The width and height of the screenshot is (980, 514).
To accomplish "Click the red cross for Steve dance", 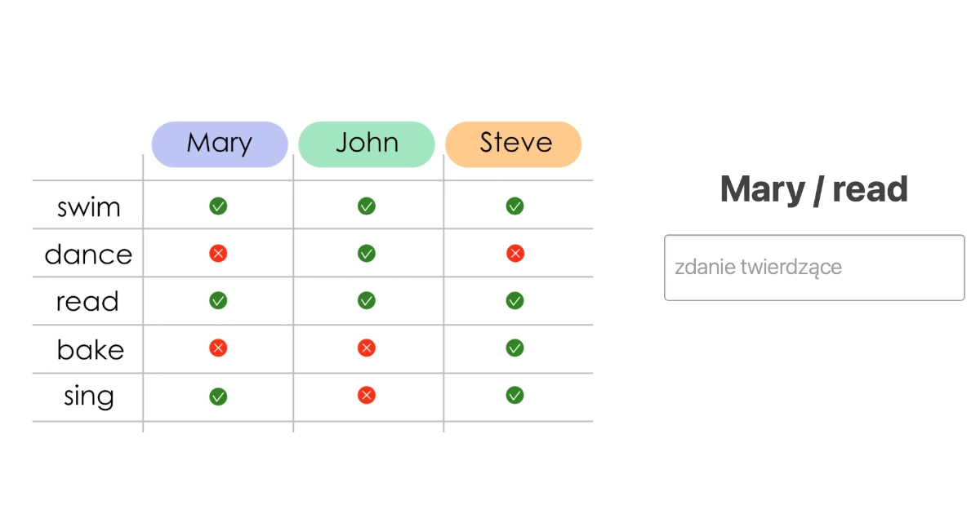I will tap(514, 254).
